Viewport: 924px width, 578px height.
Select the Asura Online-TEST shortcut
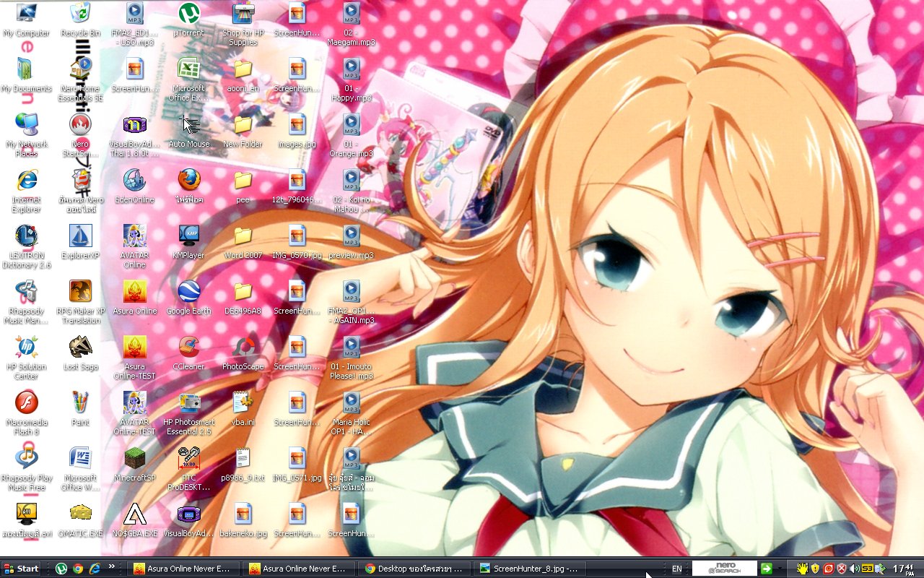[x=134, y=358]
